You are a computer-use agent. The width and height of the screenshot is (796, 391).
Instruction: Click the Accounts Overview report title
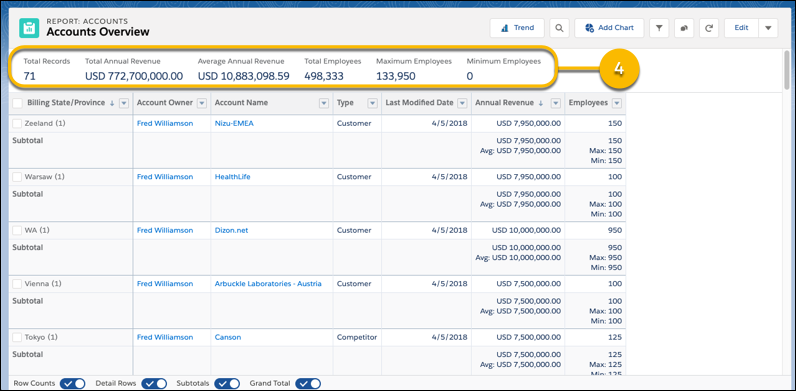point(98,32)
